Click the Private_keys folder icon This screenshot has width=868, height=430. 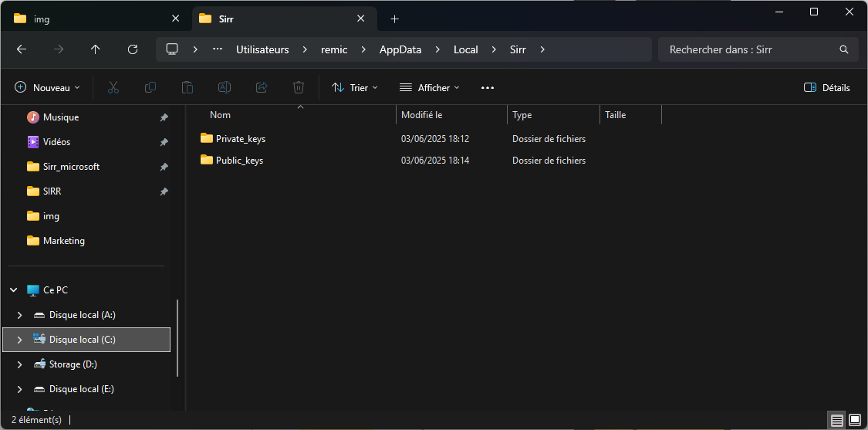(207, 138)
